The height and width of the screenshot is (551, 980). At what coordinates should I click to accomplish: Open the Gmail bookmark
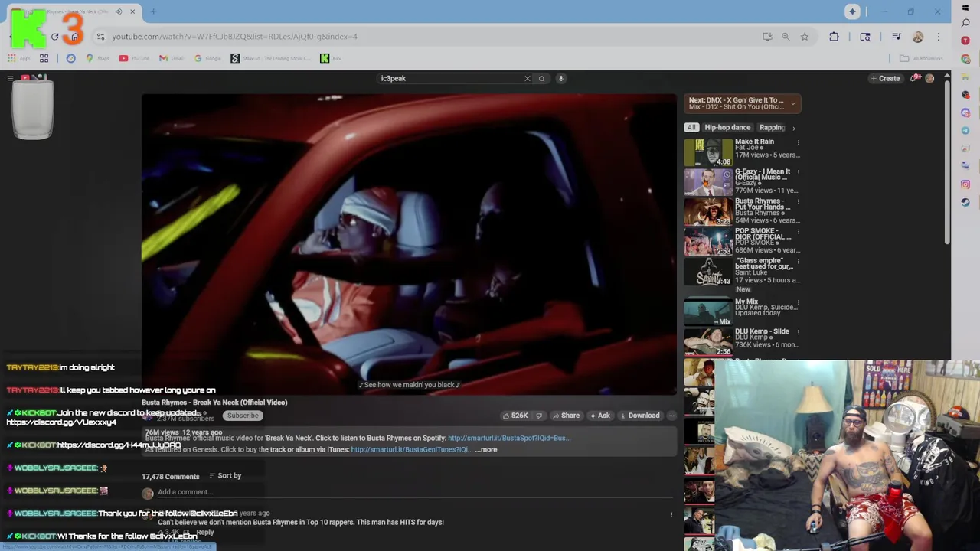pyautogui.click(x=171, y=58)
